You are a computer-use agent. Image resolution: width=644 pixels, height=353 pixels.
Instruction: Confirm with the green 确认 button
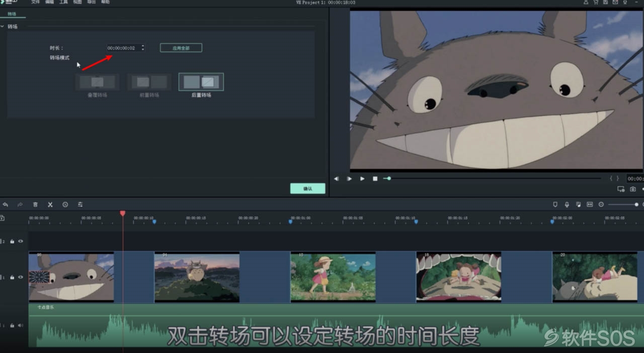(307, 189)
